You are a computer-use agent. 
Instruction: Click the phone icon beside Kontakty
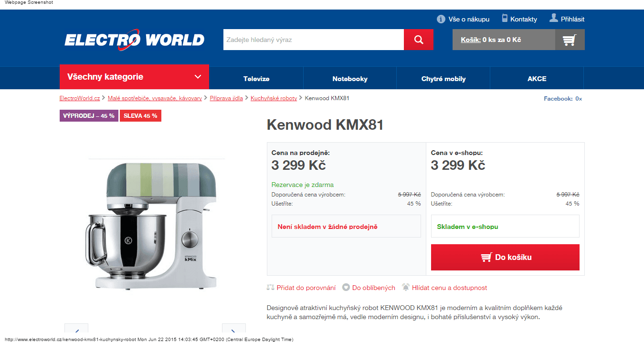[x=505, y=18]
